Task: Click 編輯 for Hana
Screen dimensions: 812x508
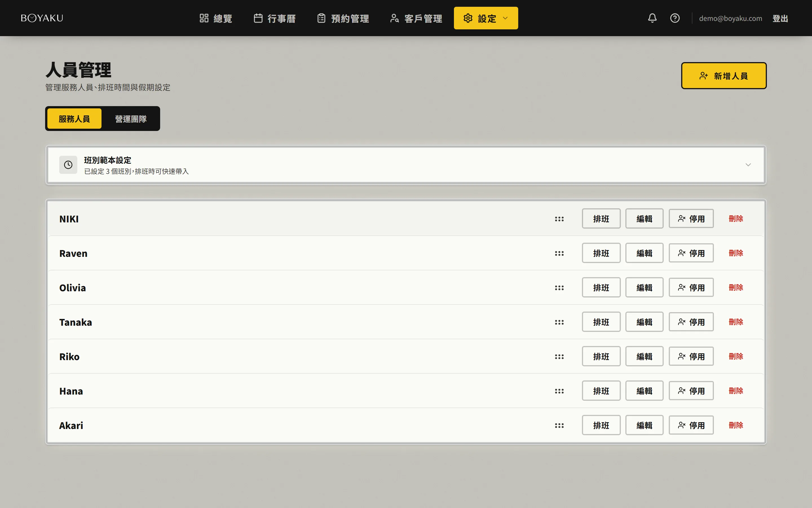Action: coord(644,391)
